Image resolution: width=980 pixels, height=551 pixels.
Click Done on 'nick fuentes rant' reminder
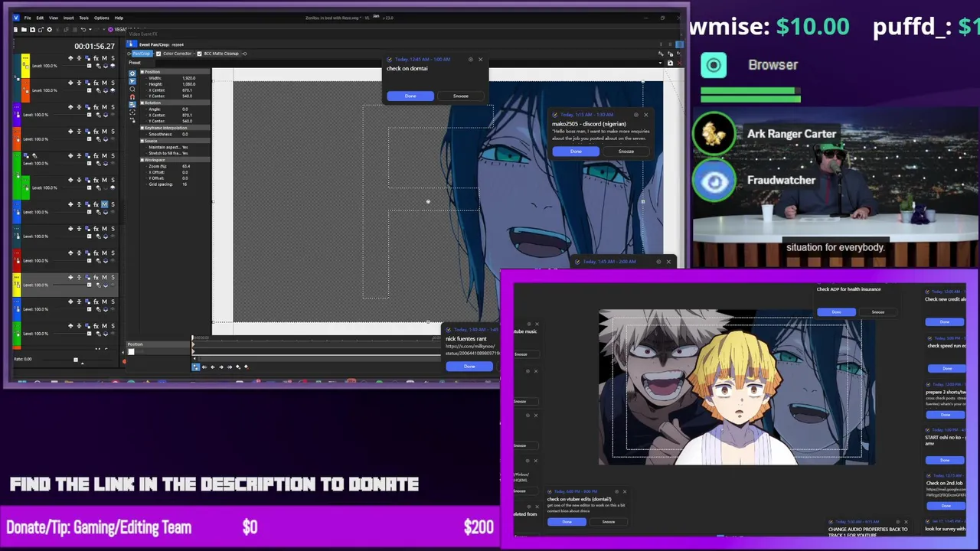[x=469, y=367]
